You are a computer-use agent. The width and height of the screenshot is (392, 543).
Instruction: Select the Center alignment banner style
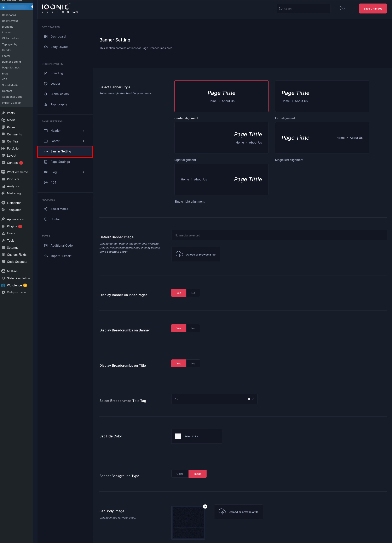(221, 96)
